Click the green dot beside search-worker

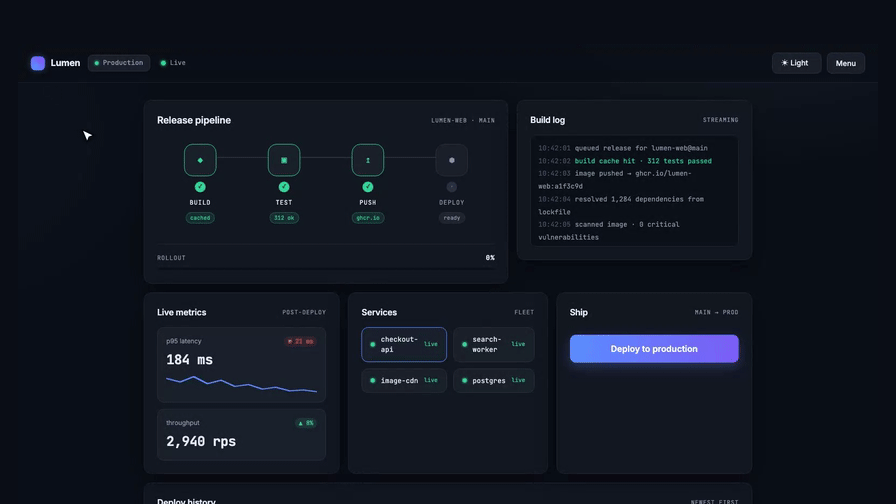coord(464,345)
